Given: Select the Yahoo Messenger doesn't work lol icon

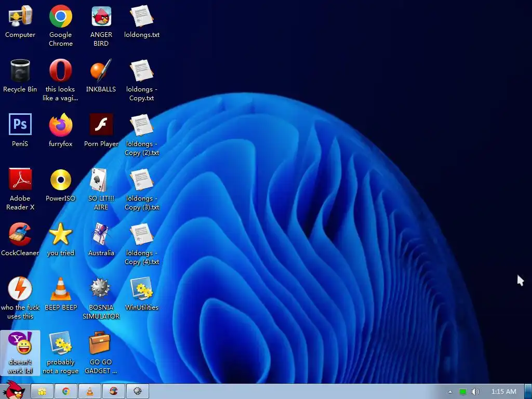Looking at the screenshot, I should point(20,353).
